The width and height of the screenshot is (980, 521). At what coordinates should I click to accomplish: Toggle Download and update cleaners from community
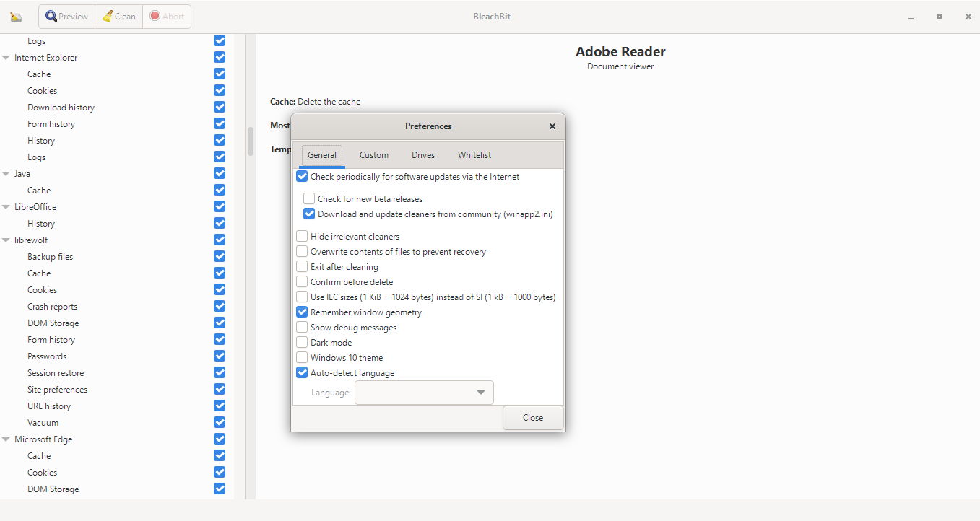(309, 214)
